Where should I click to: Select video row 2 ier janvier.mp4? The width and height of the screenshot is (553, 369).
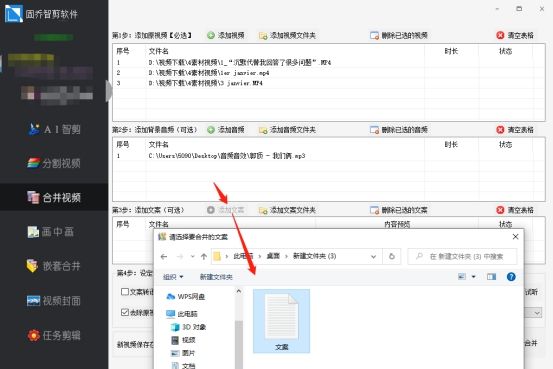pos(328,73)
